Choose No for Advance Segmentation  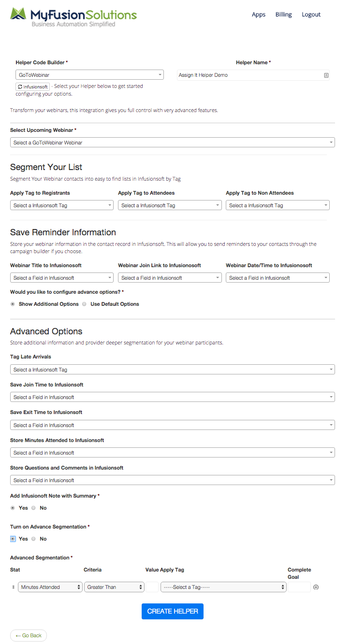[x=33, y=539]
